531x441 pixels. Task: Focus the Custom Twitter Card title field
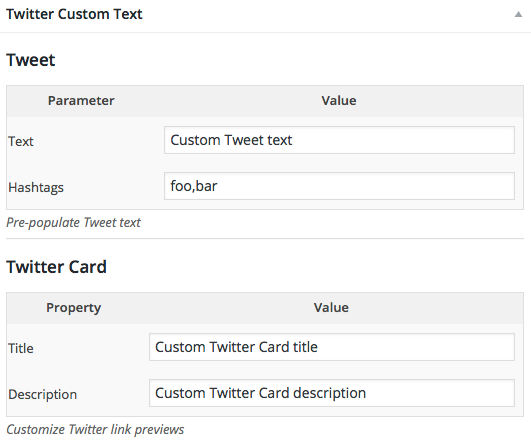(x=332, y=347)
